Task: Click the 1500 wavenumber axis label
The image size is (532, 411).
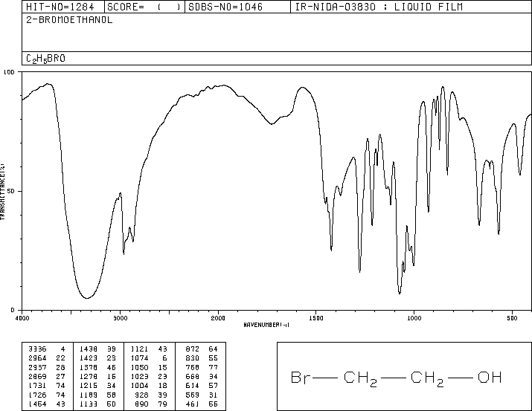Action: (316, 318)
